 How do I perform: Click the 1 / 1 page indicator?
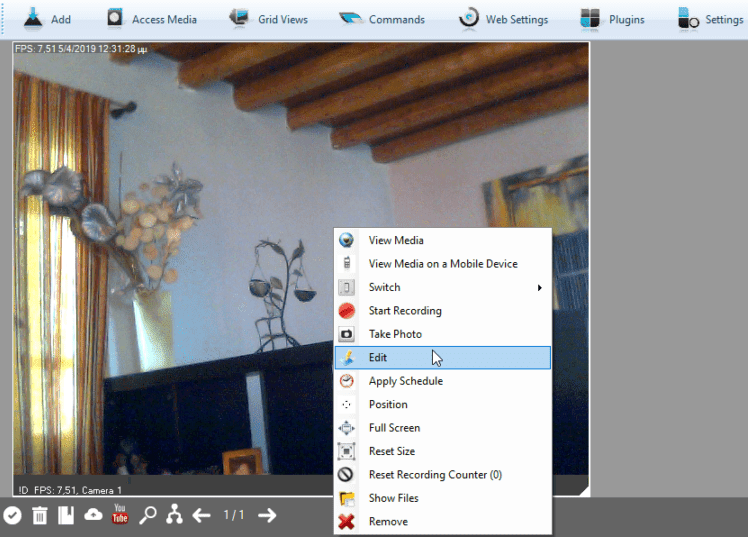(x=234, y=515)
